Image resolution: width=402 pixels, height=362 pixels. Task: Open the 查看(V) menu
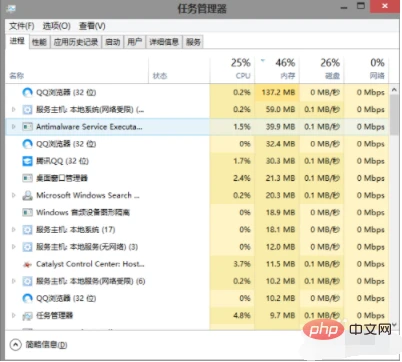click(92, 26)
